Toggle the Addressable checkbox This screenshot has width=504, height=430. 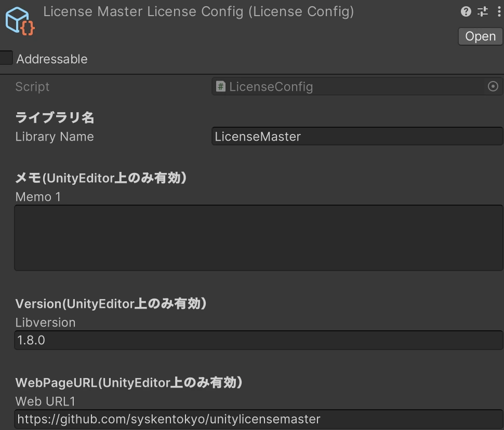[6, 58]
